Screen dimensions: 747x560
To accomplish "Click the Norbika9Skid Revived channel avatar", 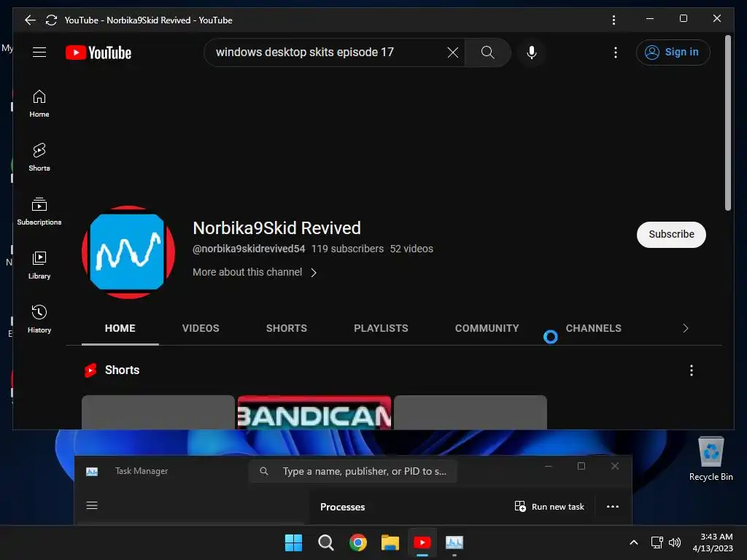I will (128, 252).
